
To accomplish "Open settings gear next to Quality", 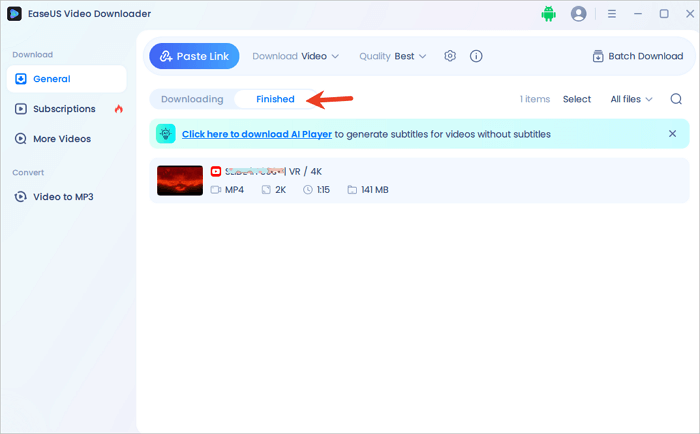I will tap(450, 56).
